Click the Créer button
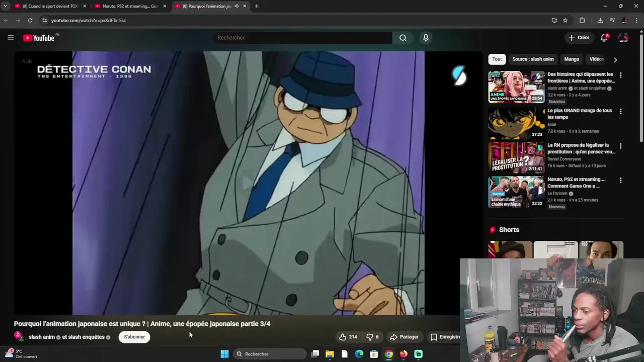 [579, 38]
